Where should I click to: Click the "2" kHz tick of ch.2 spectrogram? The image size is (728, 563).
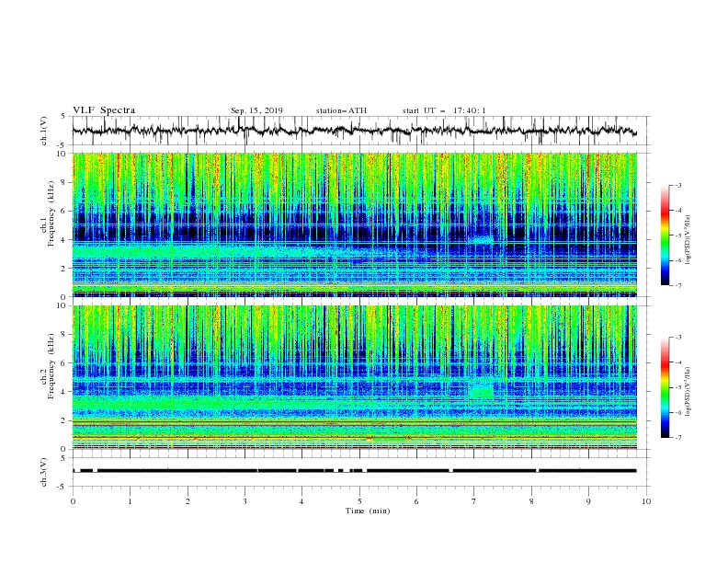(x=65, y=420)
